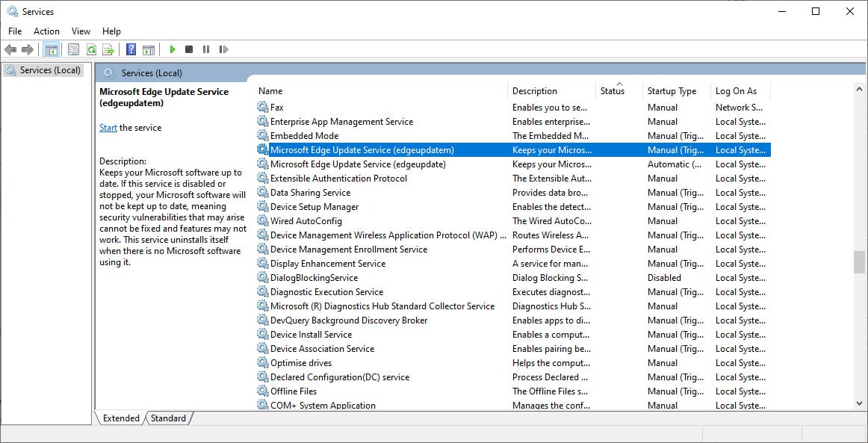Screen dimensions: 868x443
Task: Open the Action menu
Action: coord(46,31)
